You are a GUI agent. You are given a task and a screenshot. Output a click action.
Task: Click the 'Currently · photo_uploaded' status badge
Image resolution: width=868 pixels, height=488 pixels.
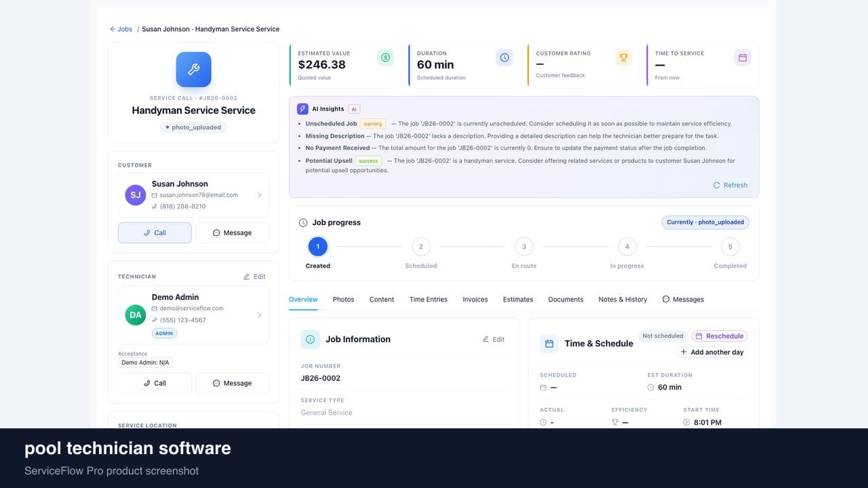(x=705, y=222)
